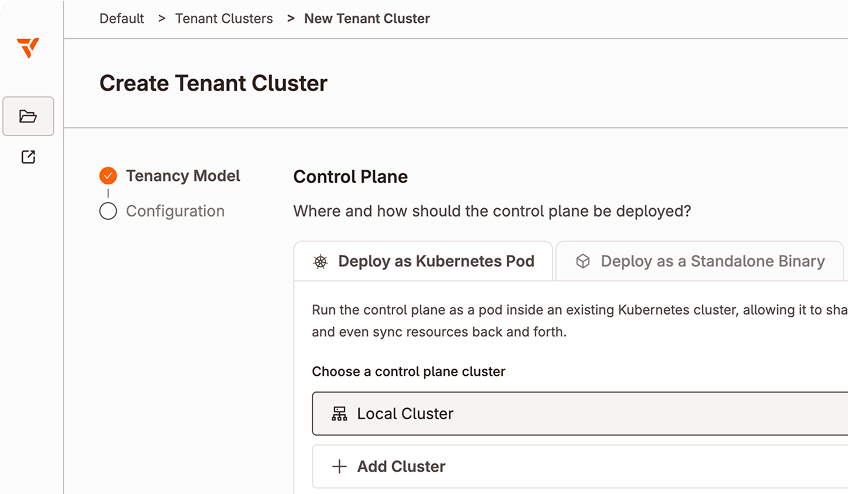Click the cluster network icon beside Local Cluster
Screen dimensions: 848x494
pyautogui.click(x=339, y=414)
